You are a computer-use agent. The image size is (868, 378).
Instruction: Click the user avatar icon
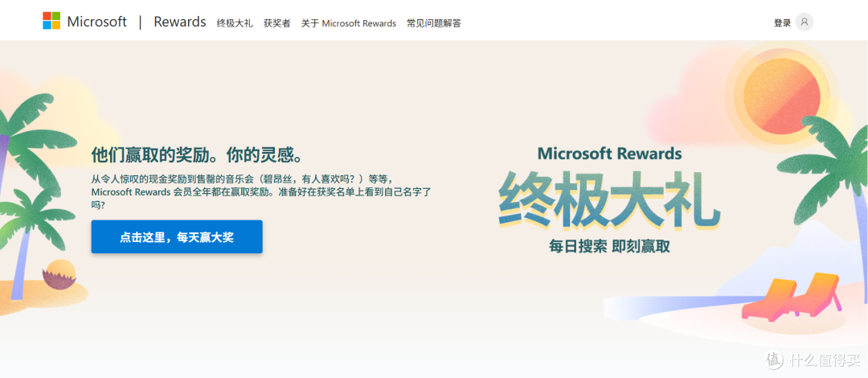pyautogui.click(x=805, y=23)
